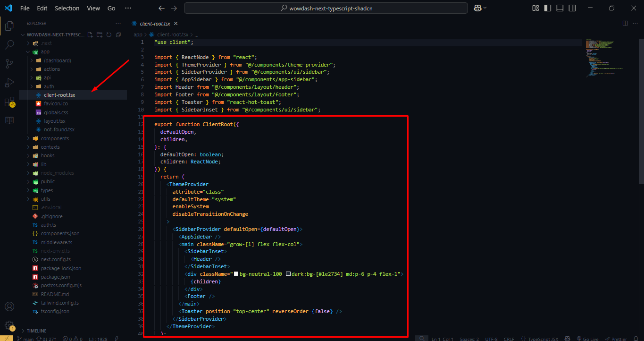Open the Source Control view
Screen dimensions: 644x341
[x=9, y=62]
